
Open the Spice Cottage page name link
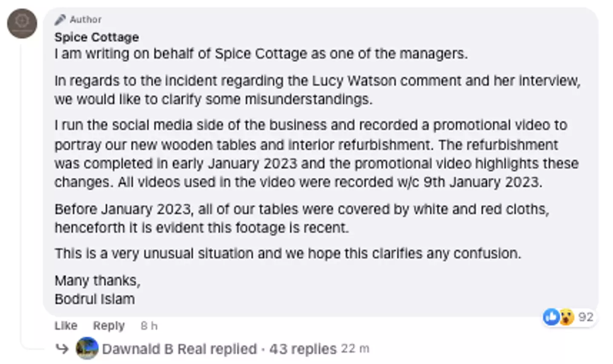point(97,37)
